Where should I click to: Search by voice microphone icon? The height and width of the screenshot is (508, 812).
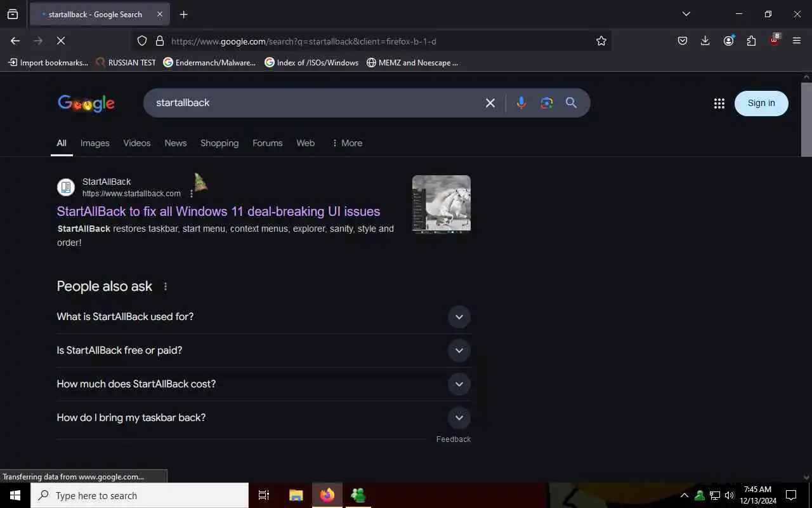point(521,103)
